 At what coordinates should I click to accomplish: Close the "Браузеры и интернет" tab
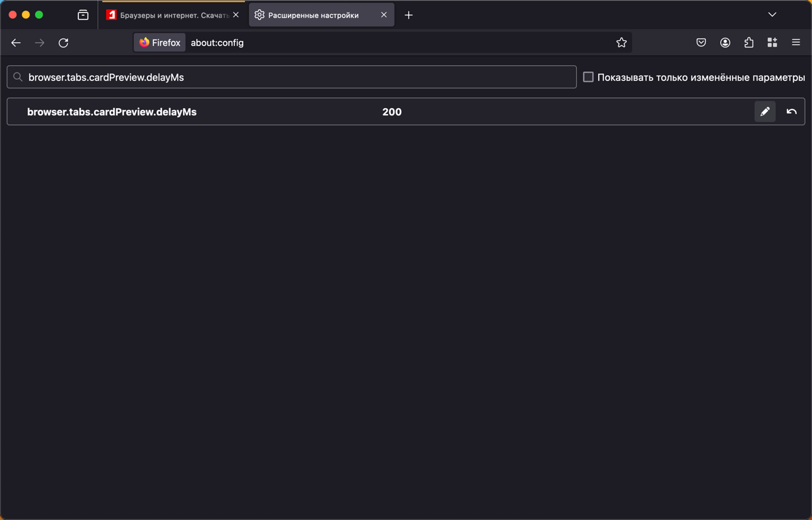pyautogui.click(x=236, y=15)
